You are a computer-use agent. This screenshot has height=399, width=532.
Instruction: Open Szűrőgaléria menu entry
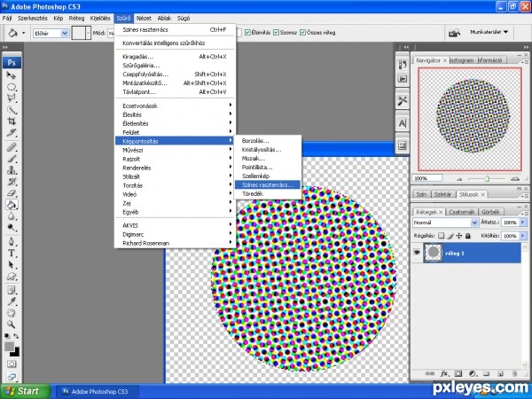(175, 66)
